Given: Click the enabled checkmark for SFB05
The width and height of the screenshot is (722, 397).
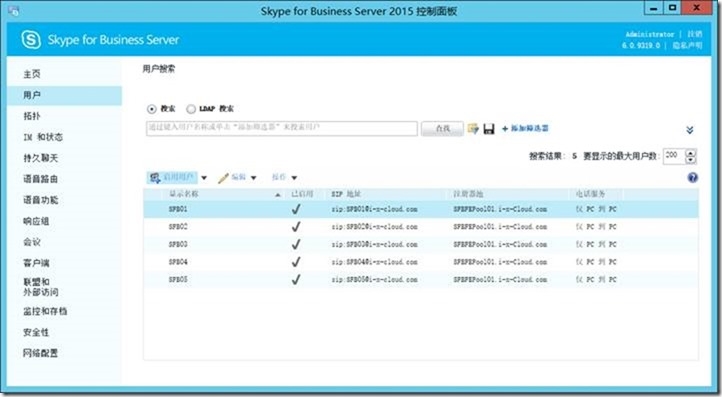Looking at the screenshot, I should point(296,280).
